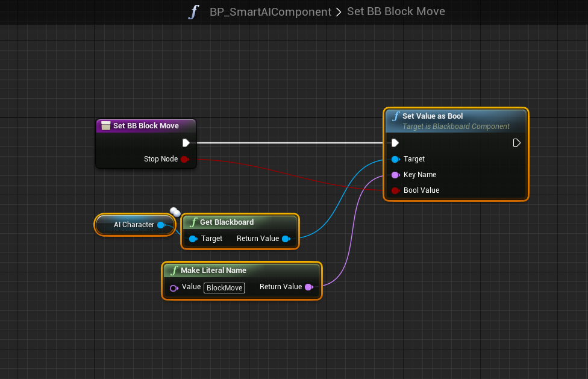Click the Return Value pin on Get Blackboard
This screenshot has height=379, width=588.
point(286,239)
